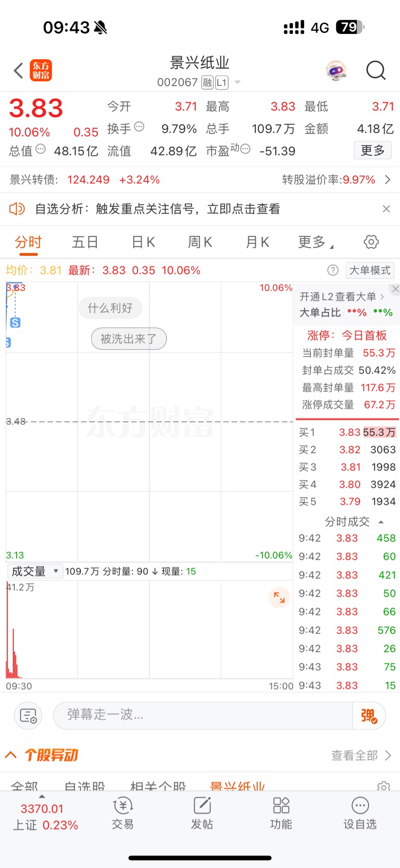This screenshot has height=868, width=400.
Task: Select the 买1 order row at 3.83
Action: pyautogui.click(x=347, y=432)
